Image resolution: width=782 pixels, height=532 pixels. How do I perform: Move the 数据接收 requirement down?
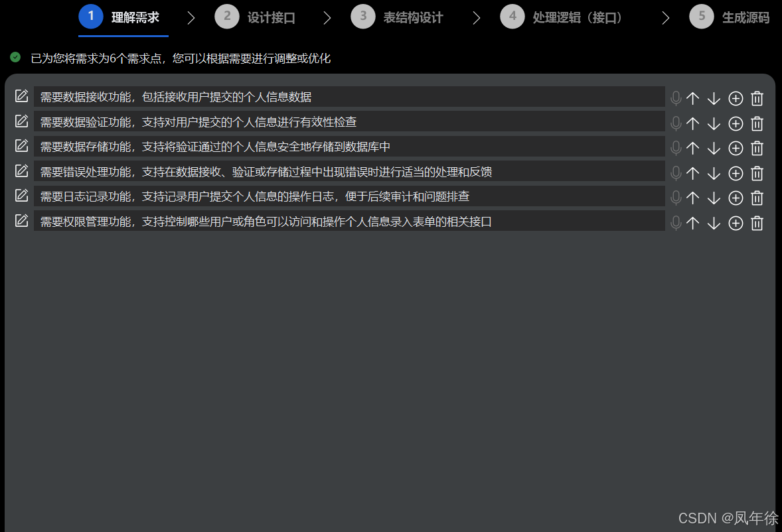pyautogui.click(x=714, y=98)
